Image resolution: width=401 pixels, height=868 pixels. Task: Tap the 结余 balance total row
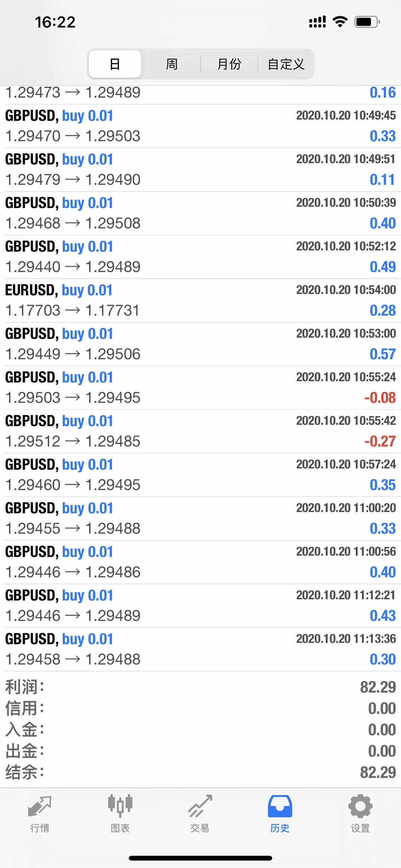[x=200, y=773]
